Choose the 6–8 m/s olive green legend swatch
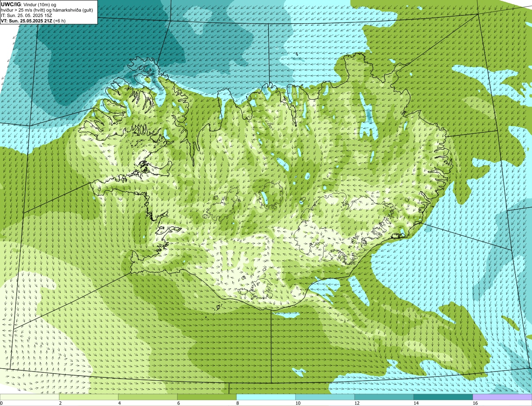Screen dimensions: 532x406 [x=207, y=397]
